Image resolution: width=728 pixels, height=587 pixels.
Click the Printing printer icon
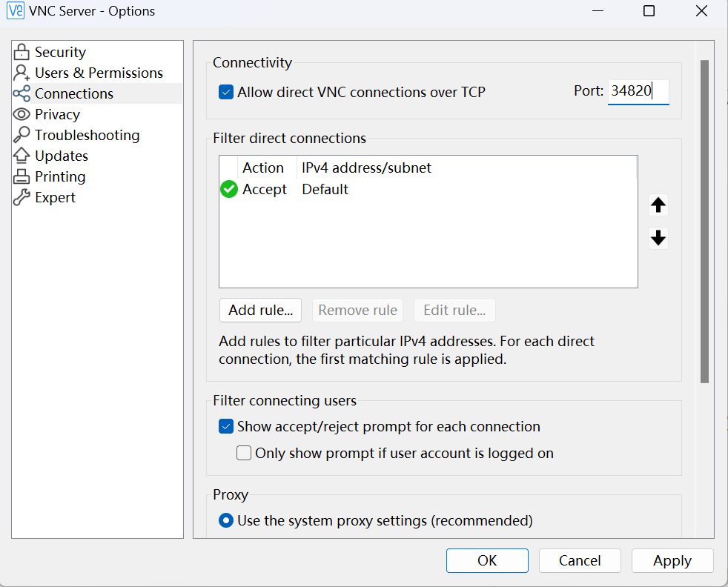21,176
